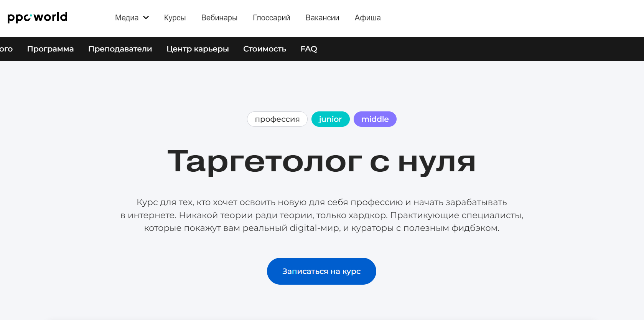The image size is (644, 320).
Task: Navigate to Глоссарий
Action: coord(271,18)
